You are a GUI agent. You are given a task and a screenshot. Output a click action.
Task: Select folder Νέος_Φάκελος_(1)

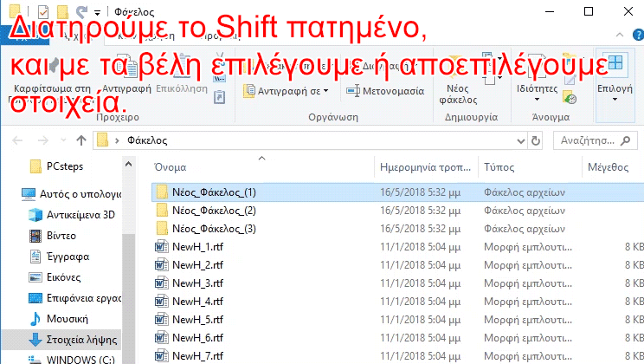coord(397,192)
